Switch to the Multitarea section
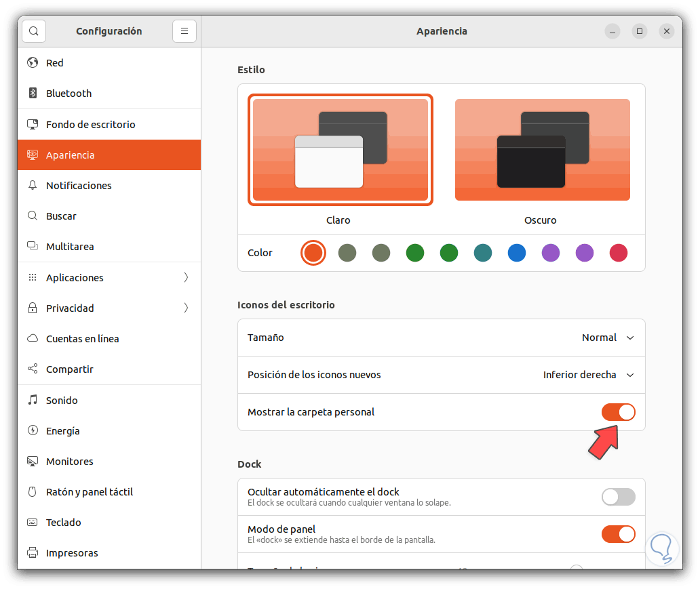 [69, 246]
